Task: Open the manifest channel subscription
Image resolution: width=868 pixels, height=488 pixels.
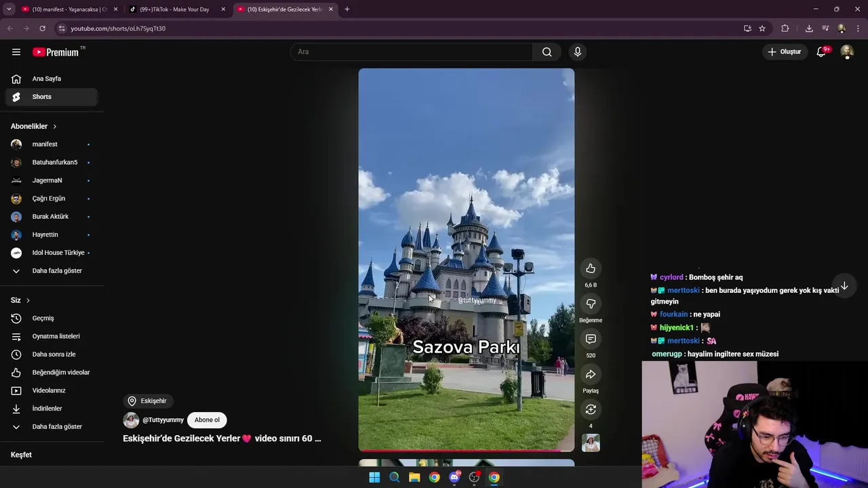Action: tap(52, 144)
